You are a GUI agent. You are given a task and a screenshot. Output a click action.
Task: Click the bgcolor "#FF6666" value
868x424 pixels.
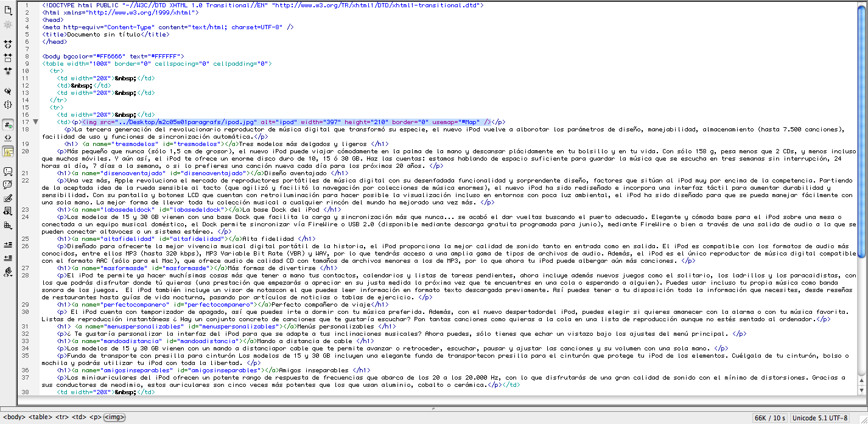coord(109,56)
